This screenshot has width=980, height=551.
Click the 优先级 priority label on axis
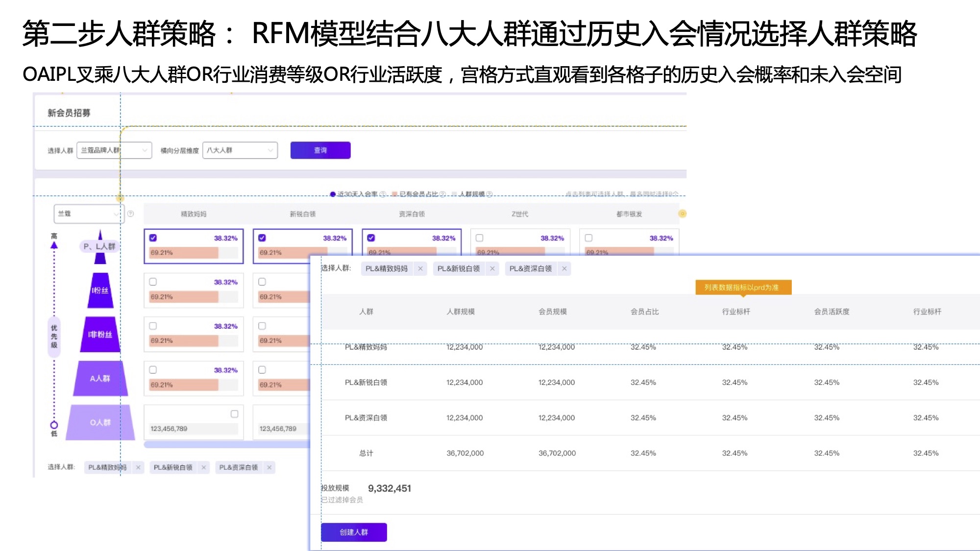[54, 336]
